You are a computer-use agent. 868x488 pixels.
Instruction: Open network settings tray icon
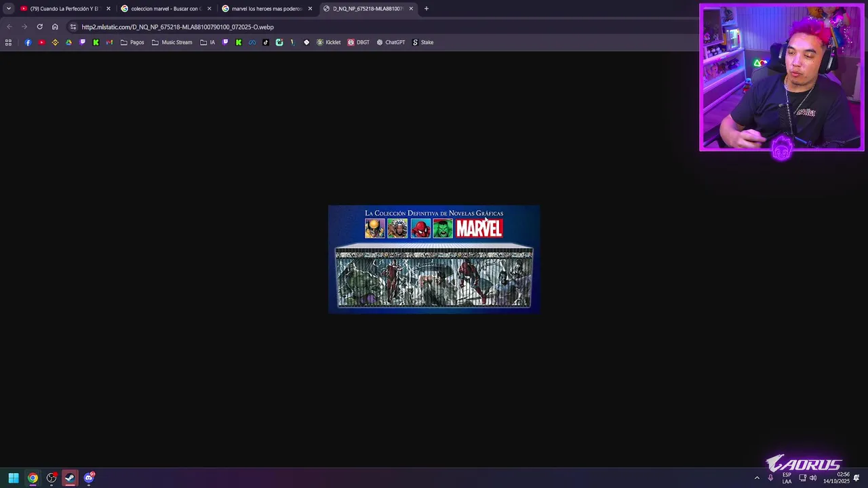pyautogui.click(x=803, y=478)
